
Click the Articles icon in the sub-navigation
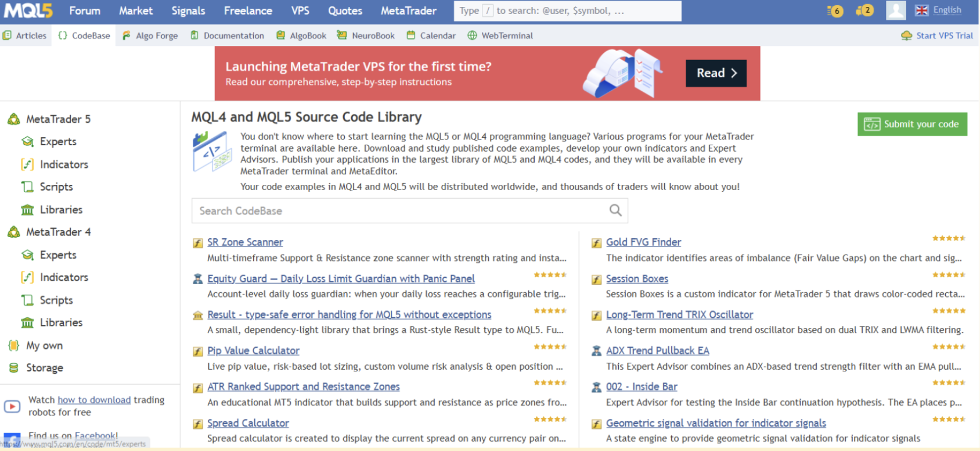[x=7, y=35]
